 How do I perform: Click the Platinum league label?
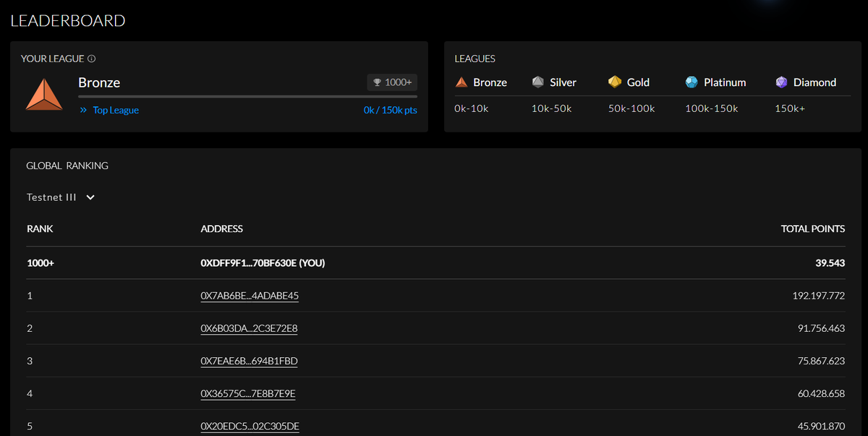tap(725, 82)
